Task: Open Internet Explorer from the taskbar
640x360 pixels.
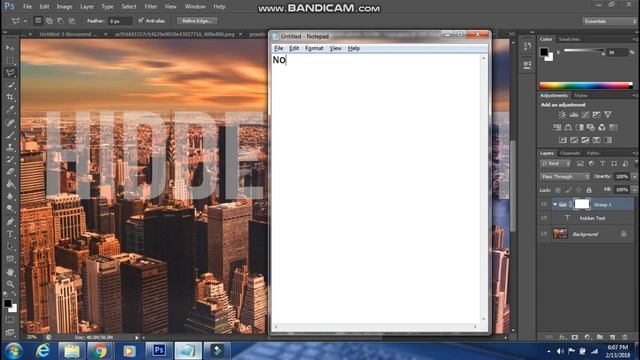Action: coord(42,351)
